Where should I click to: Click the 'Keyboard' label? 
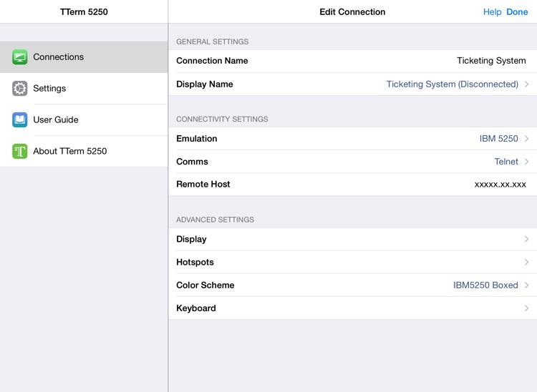click(196, 308)
